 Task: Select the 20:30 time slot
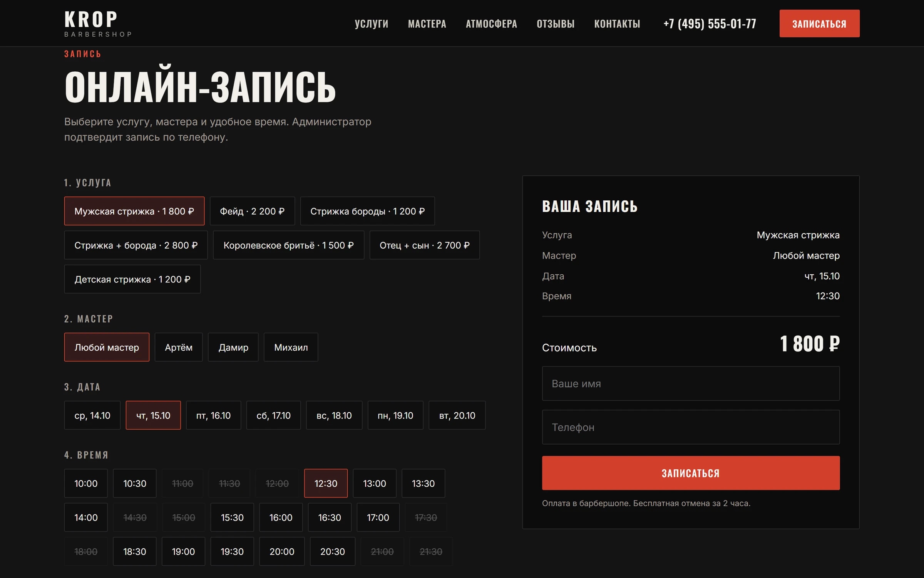click(333, 551)
